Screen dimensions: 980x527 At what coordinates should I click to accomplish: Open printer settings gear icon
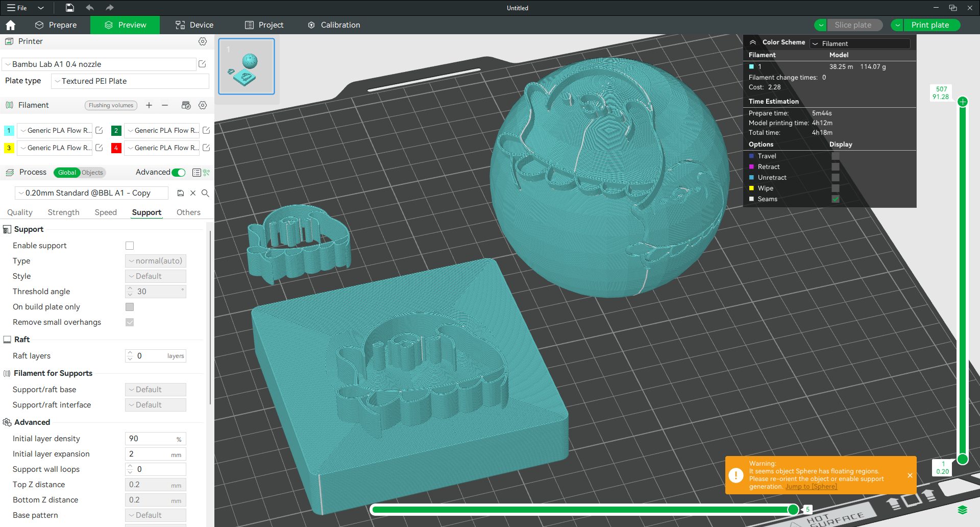tap(203, 41)
